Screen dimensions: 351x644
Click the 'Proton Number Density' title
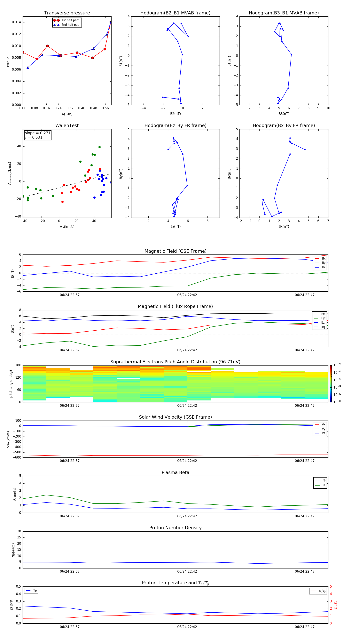click(x=175, y=528)
